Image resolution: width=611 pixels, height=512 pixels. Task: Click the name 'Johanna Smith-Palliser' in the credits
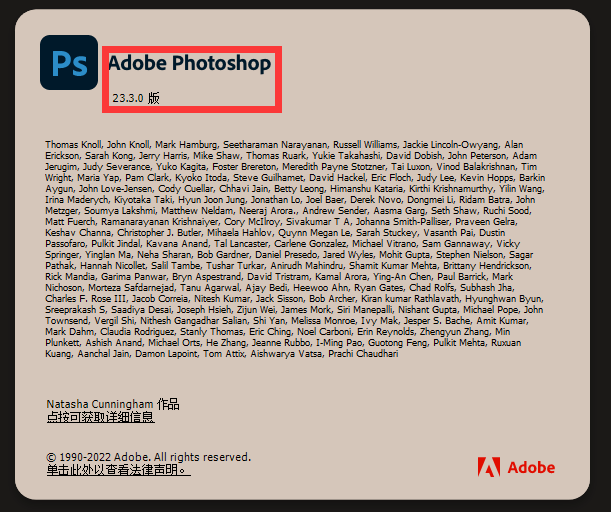point(403,222)
